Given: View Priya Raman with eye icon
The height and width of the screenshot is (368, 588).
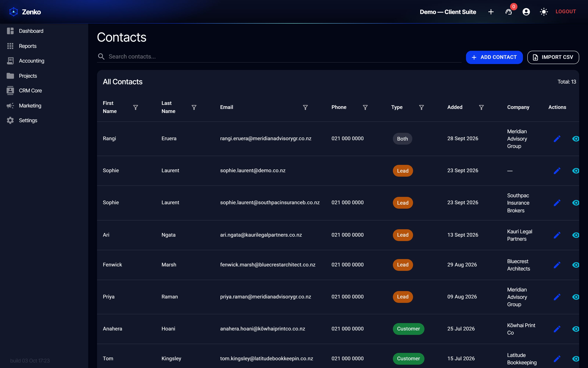Looking at the screenshot, I should 576,297.
